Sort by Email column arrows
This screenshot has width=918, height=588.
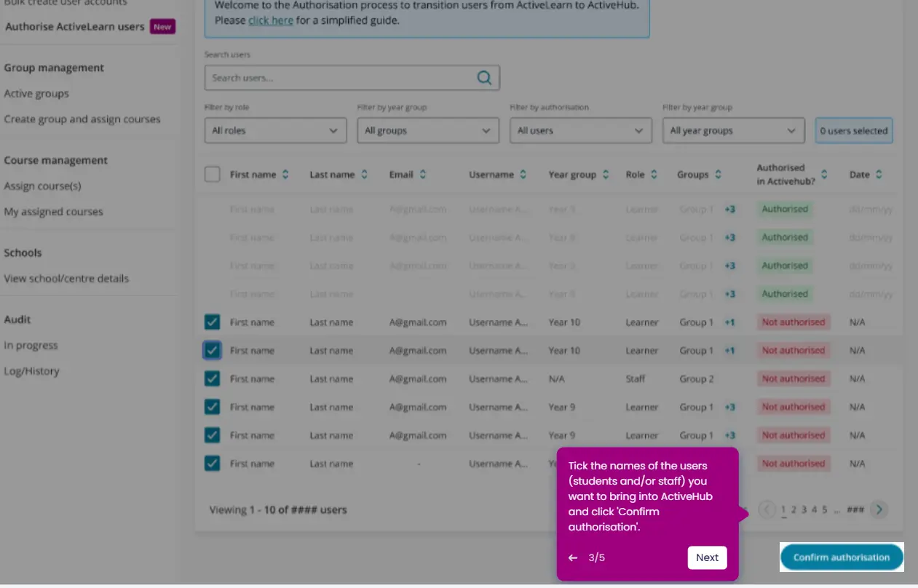click(x=423, y=175)
